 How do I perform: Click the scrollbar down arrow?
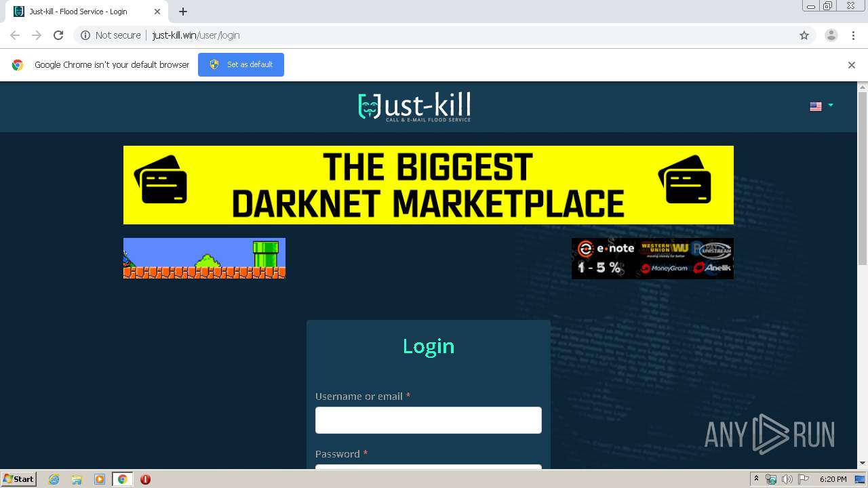863,464
